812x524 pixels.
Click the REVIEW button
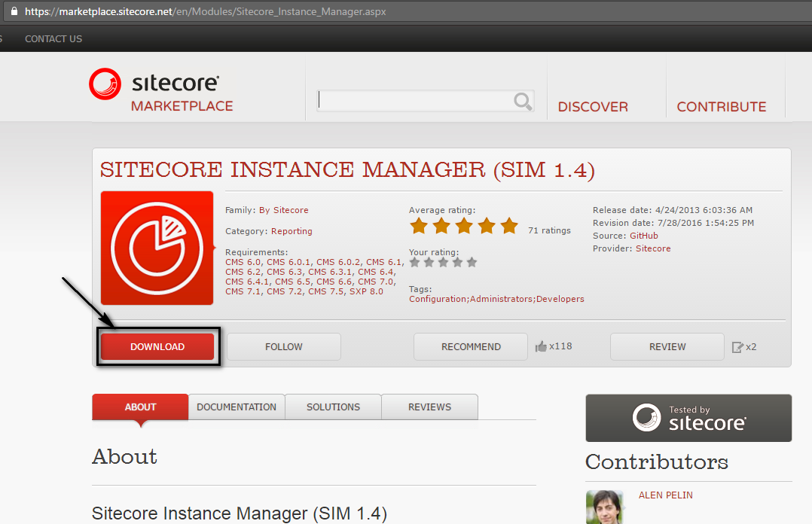tap(667, 346)
